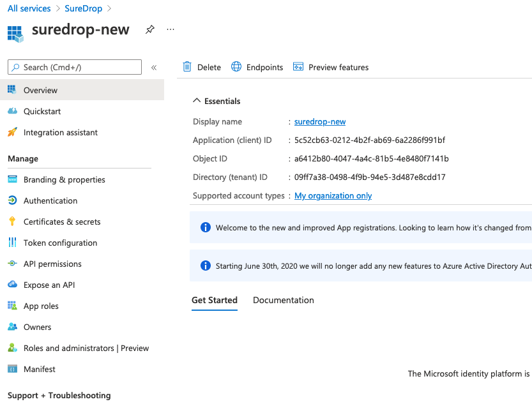532x404 pixels.
Task: Click the Starting June 30th, 2020 banner
Action: click(361, 266)
